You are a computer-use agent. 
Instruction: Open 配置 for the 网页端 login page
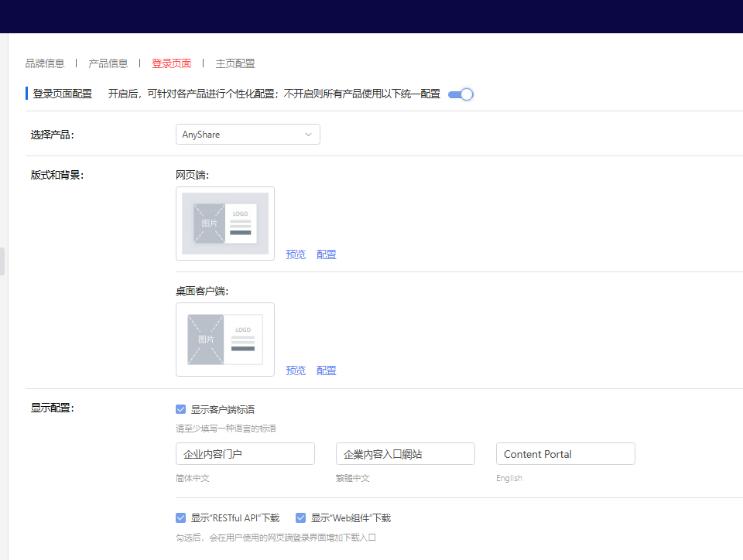(326, 254)
